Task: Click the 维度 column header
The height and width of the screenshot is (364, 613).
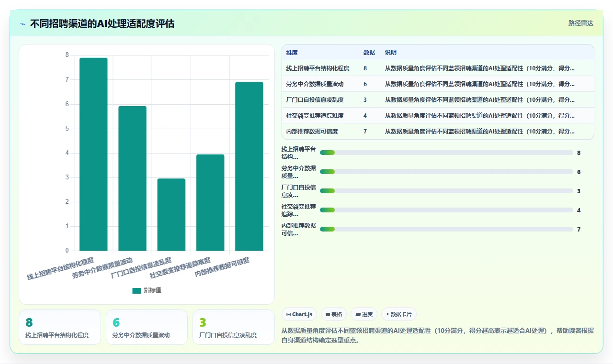Action: click(x=292, y=53)
